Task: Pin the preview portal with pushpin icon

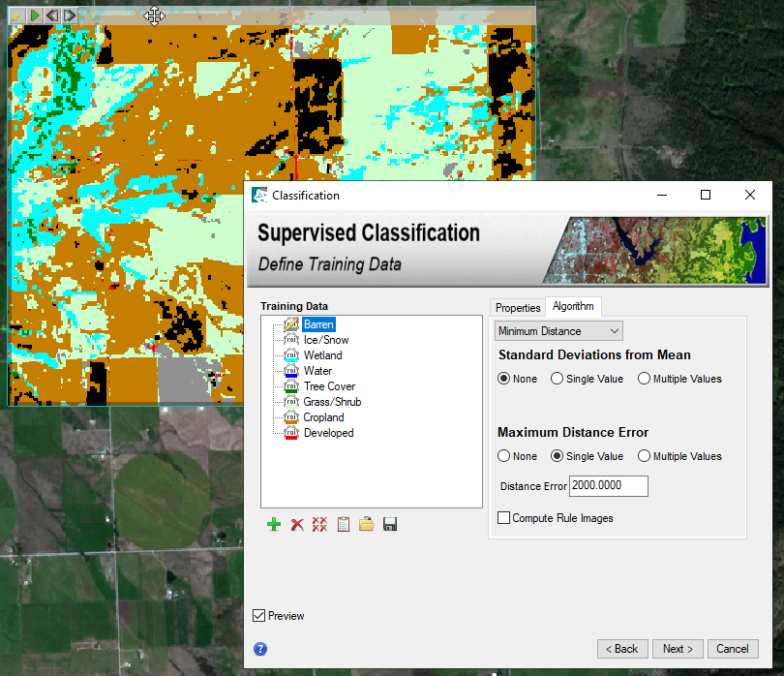Action: [x=15, y=15]
